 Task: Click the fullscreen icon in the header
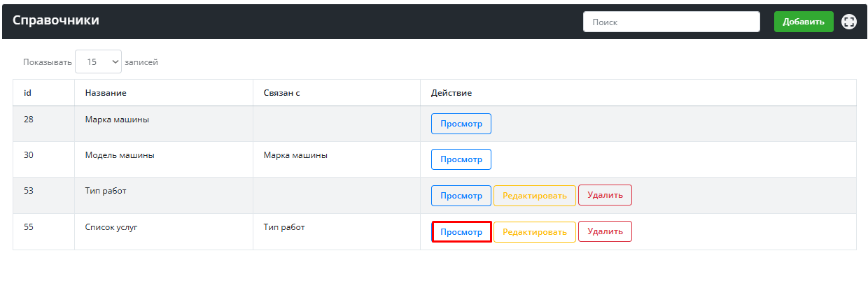(848, 22)
